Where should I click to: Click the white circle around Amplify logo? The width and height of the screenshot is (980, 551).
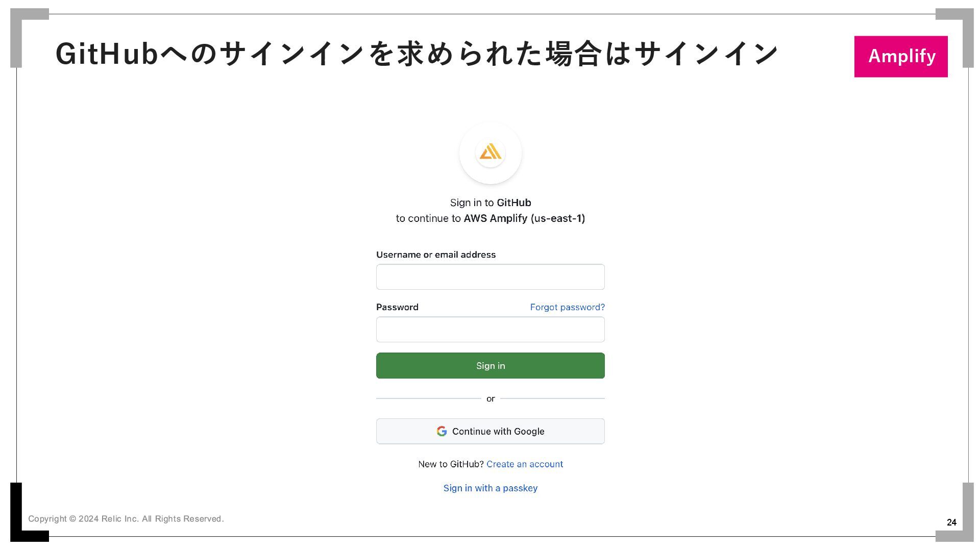(x=491, y=153)
